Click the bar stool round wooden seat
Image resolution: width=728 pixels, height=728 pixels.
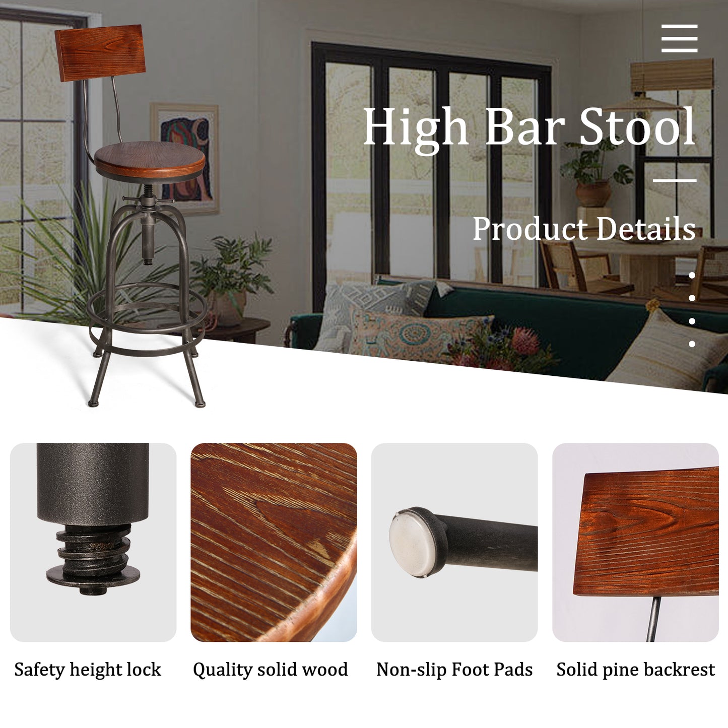pos(150,159)
